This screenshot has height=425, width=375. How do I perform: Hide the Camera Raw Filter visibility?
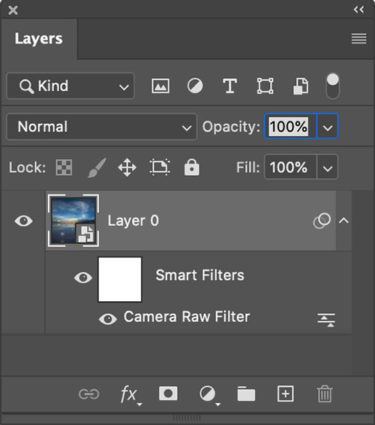coord(108,319)
